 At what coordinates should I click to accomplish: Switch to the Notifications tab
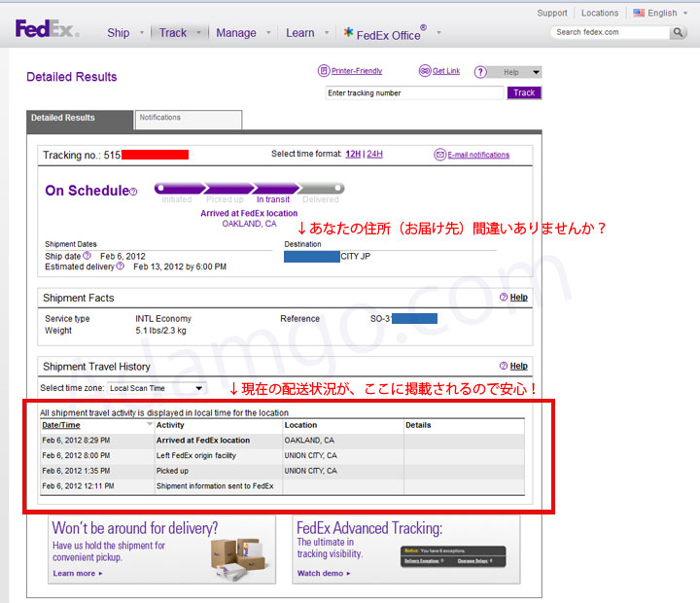pos(189,120)
